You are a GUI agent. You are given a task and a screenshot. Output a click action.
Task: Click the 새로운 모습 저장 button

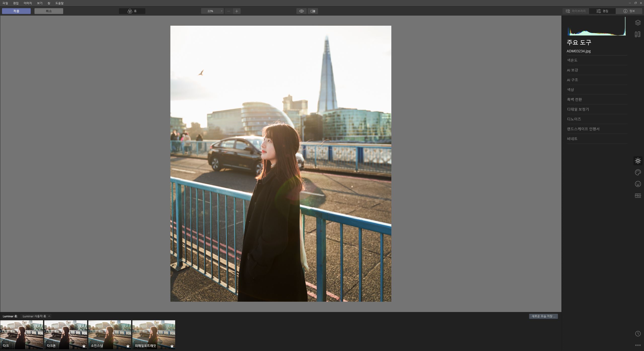point(543,316)
